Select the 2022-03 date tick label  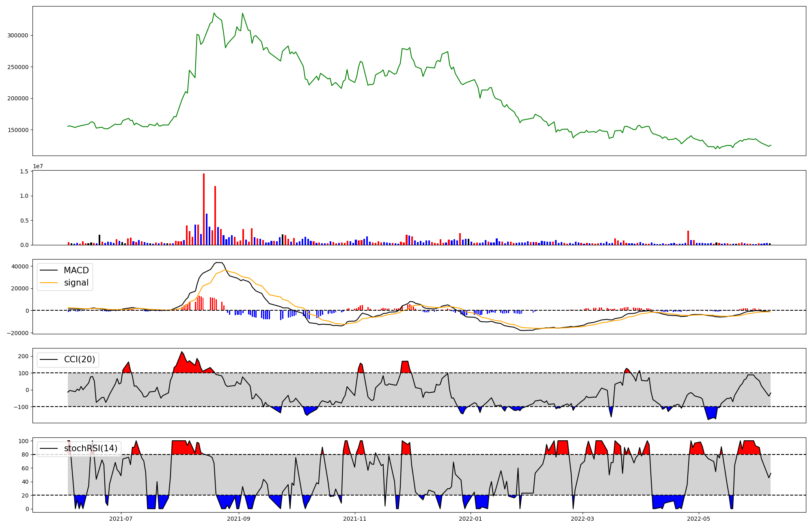[583, 519]
